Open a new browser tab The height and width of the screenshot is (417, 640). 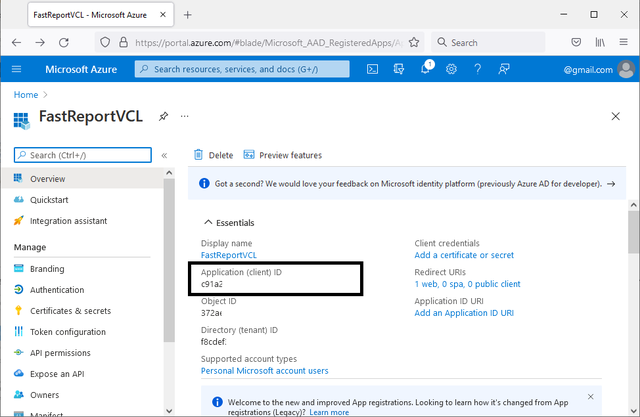tap(187, 15)
